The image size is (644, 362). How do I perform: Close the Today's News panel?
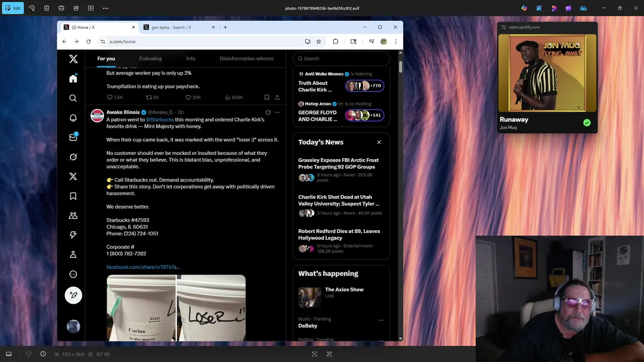pyautogui.click(x=379, y=142)
